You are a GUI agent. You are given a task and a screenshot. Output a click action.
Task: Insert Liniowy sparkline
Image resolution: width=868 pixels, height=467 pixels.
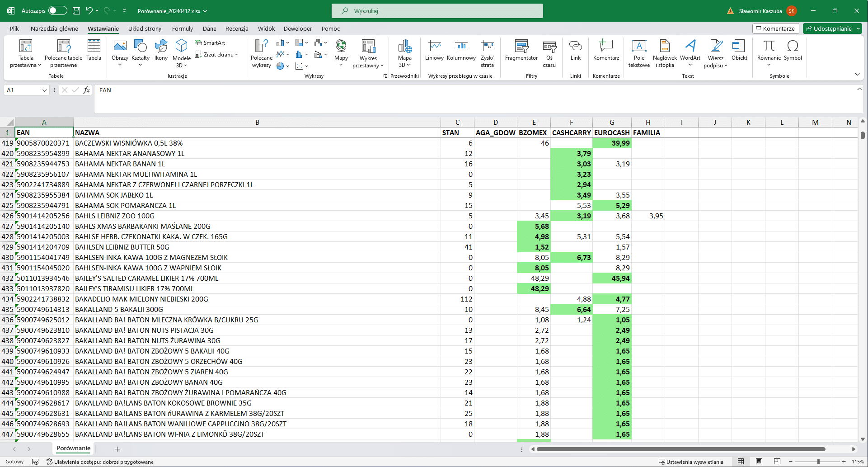pyautogui.click(x=434, y=50)
